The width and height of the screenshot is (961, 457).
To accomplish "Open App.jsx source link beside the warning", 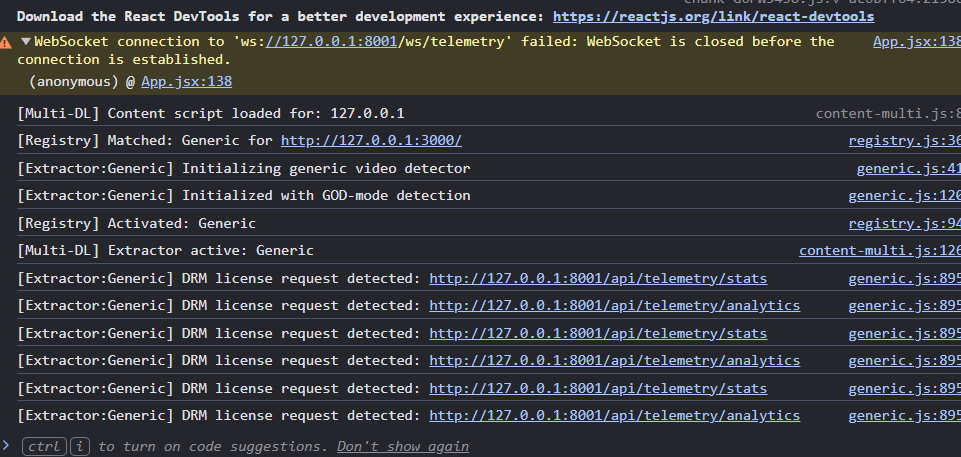I will [916, 42].
